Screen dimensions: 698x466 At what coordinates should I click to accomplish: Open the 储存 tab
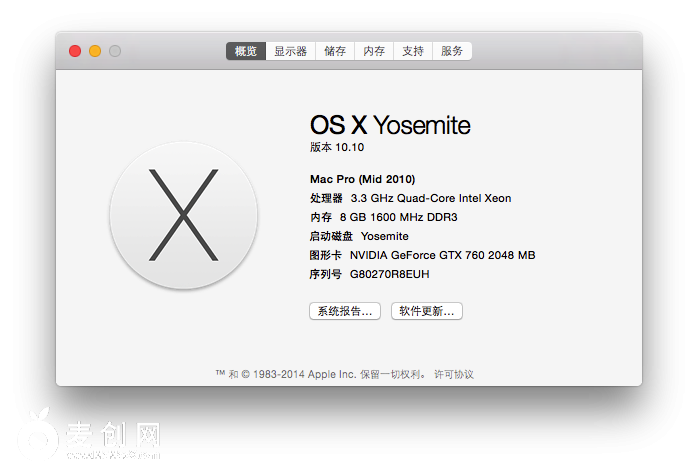335,51
